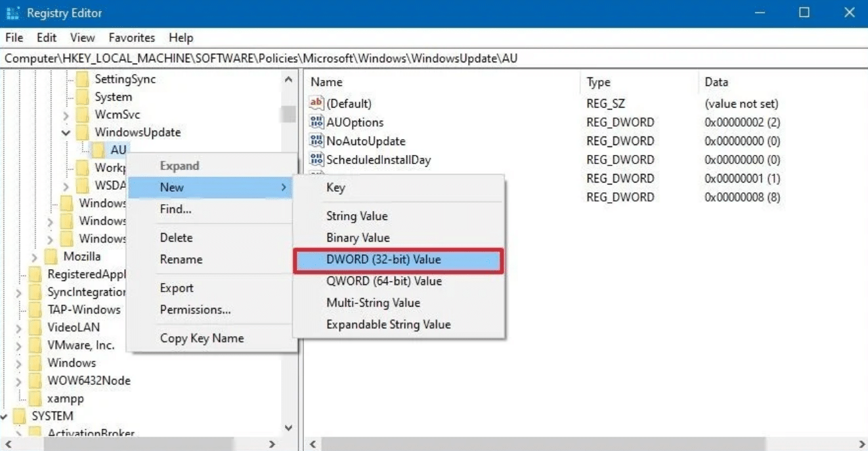The image size is (868, 451).
Task: Click the tree pane scroll-up arrow
Action: click(x=288, y=79)
